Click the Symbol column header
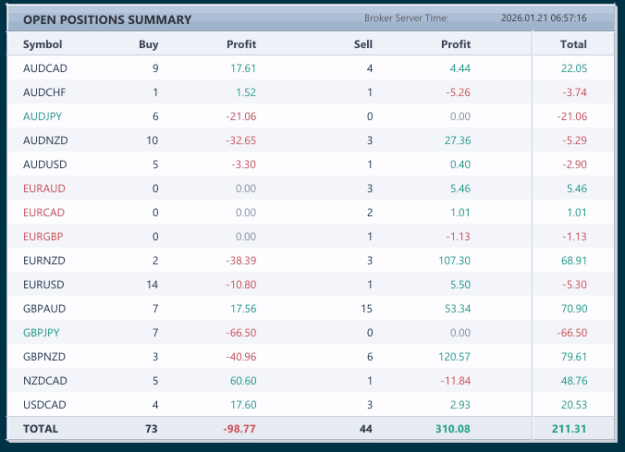This screenshot has width=625, height=452. [x=42, y=44]
